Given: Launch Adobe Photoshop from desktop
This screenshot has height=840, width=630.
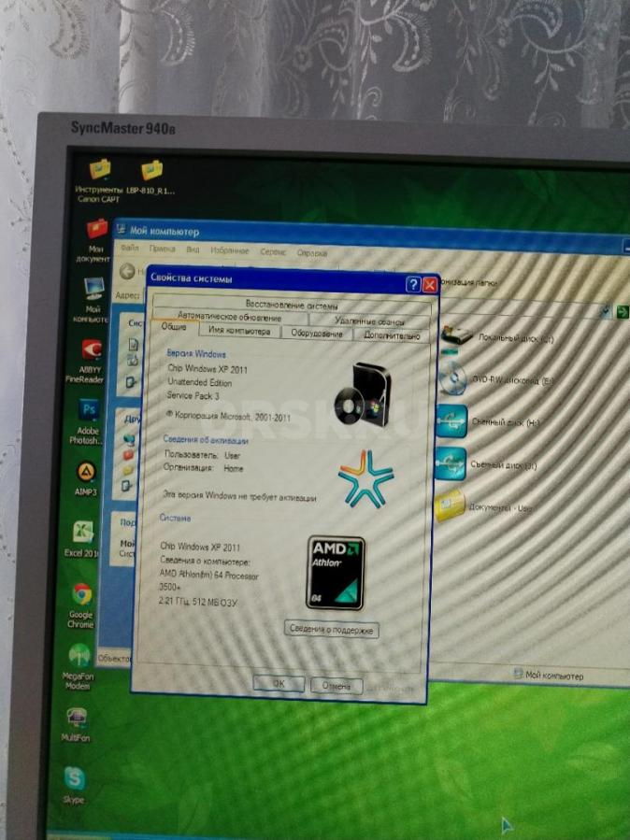Looking at the screenshot, I should [89, 410].
